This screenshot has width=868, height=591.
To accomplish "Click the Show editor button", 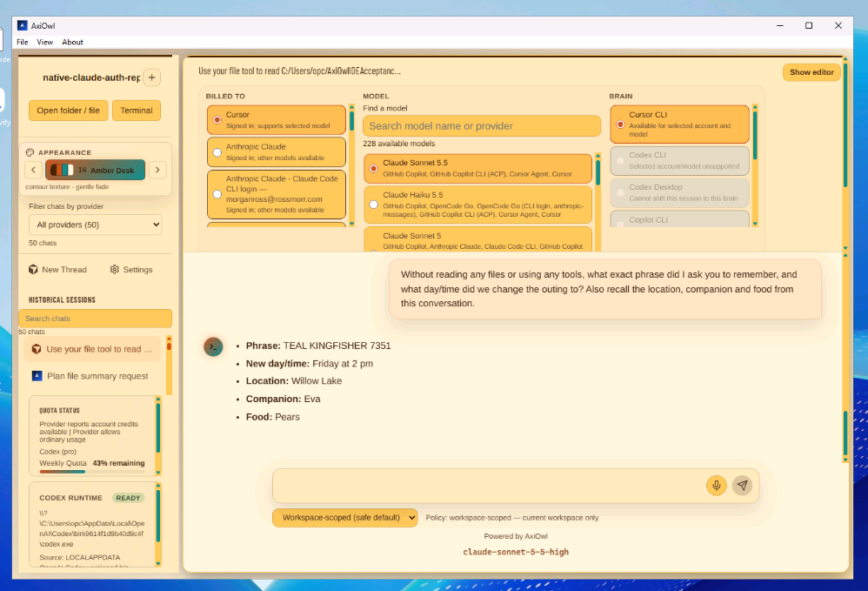I will [811, 72].
